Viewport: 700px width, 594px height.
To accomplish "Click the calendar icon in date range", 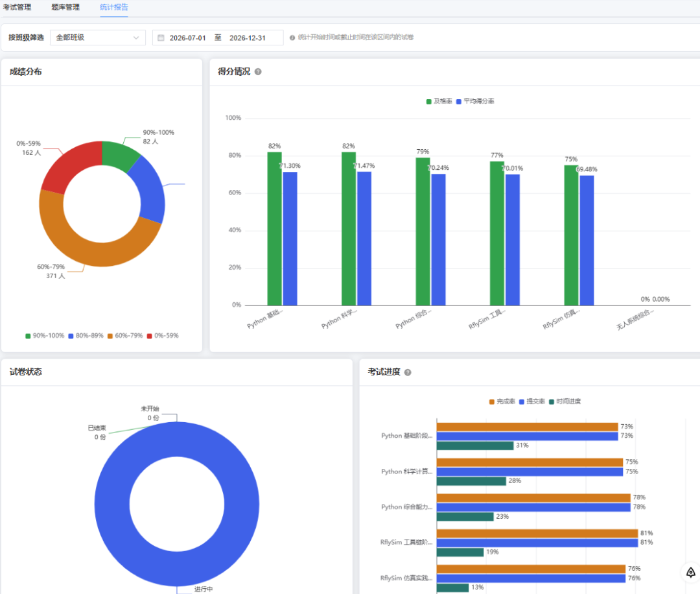I will pyautogui.click(x=161, y=38).
